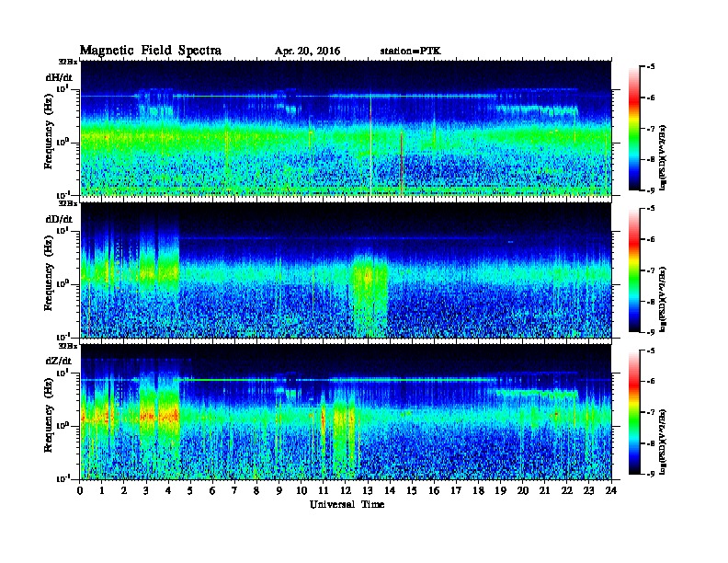Click the dD/dt panel label
This screenshot has width=728, height=563.
click(x=59, y=219)
